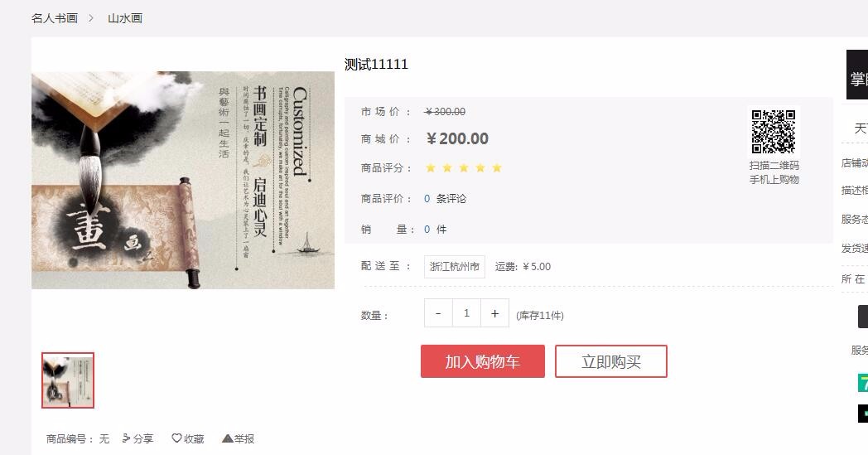Click the warning triangle report icon
This screenshot has width=868, height=455.
pyautogui.click(x=227, y=438)
